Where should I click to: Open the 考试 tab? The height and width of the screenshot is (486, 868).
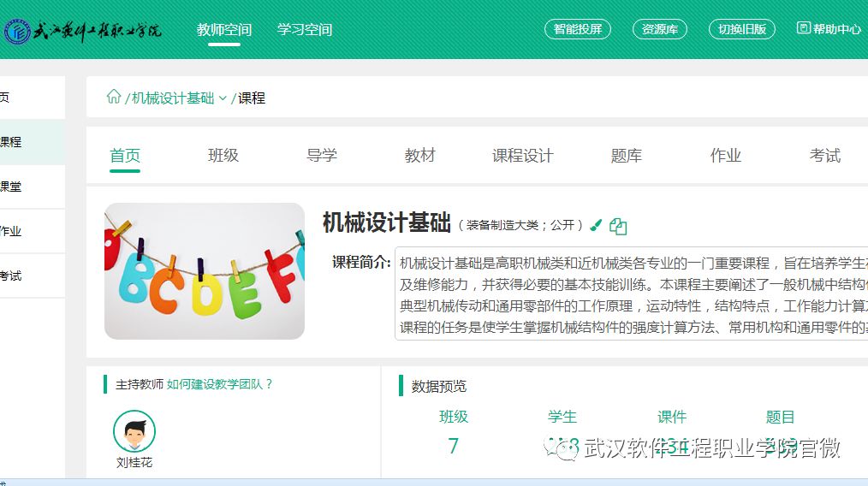coord(825,156)
